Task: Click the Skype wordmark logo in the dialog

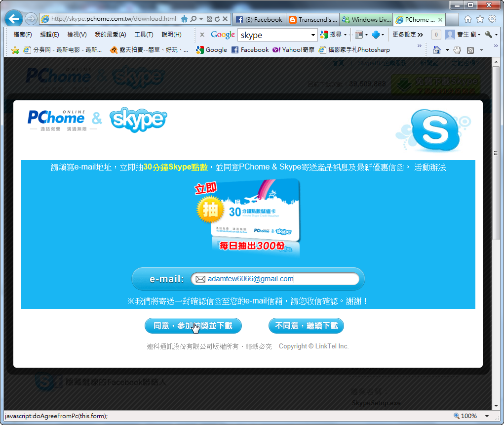Action: coord(138,119)
